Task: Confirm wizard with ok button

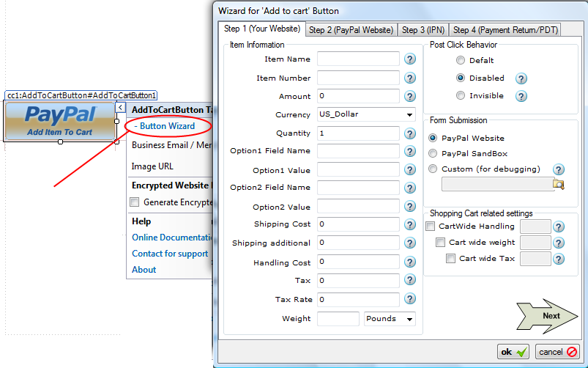Action: point(513,352)
